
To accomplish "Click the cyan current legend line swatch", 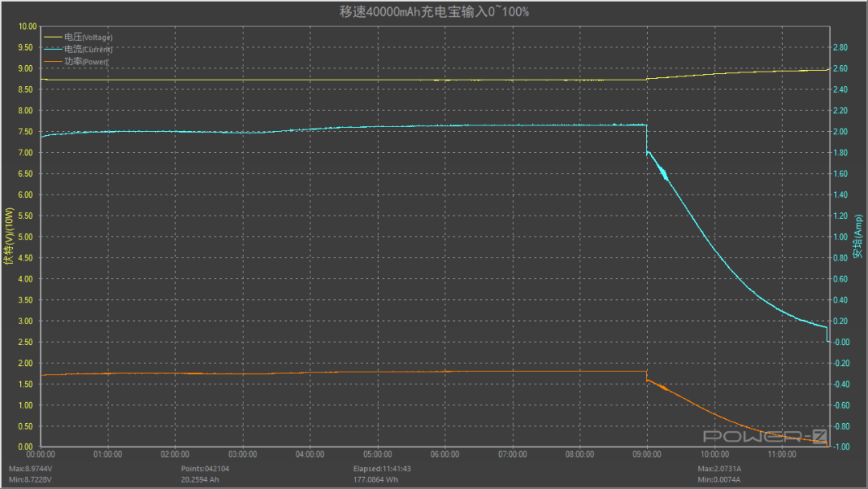I will 53,49.
